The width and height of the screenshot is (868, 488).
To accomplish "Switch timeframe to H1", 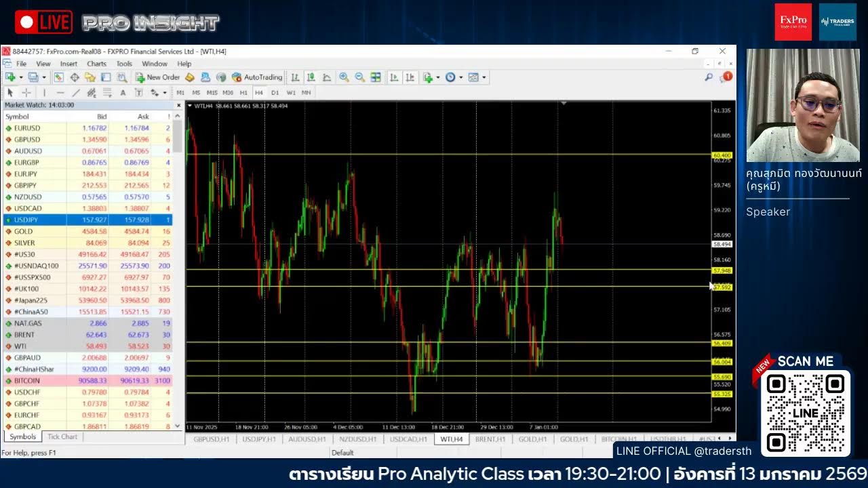I will 243,93.
